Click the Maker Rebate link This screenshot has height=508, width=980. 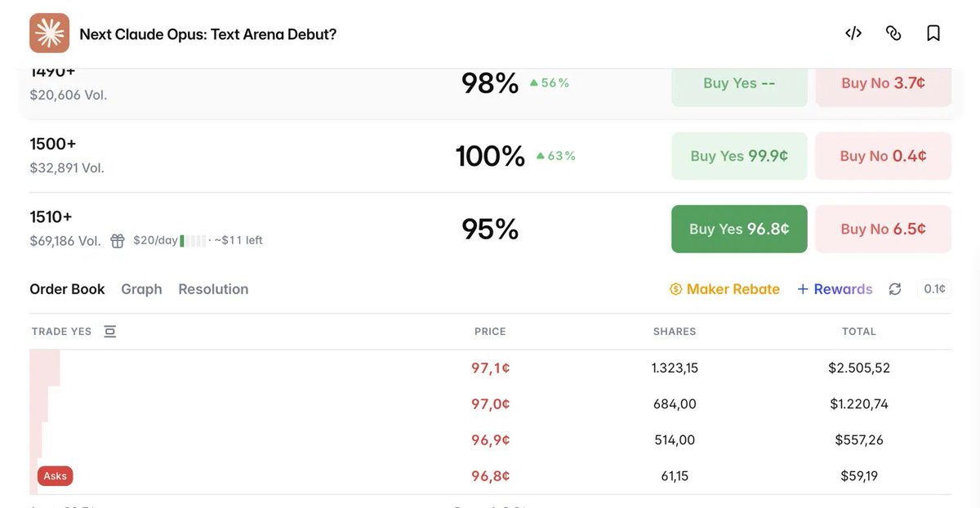coord(724,289)
